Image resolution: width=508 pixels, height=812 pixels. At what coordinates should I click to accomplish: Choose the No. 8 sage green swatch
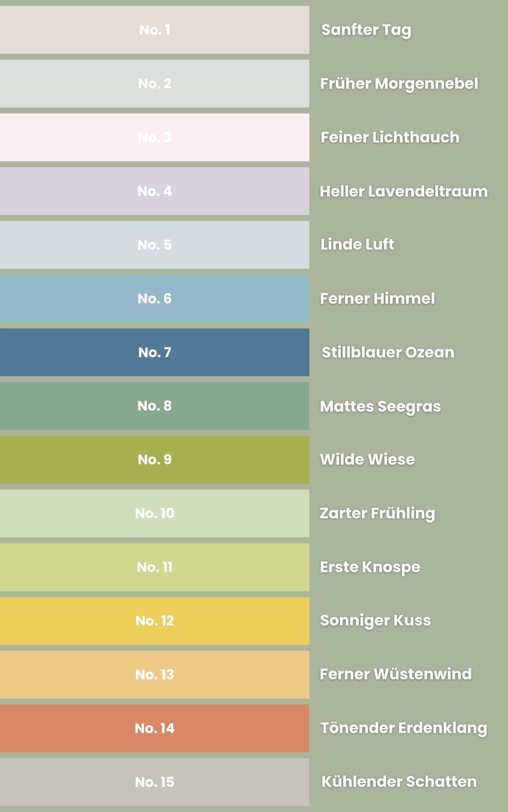pos(154,406)
